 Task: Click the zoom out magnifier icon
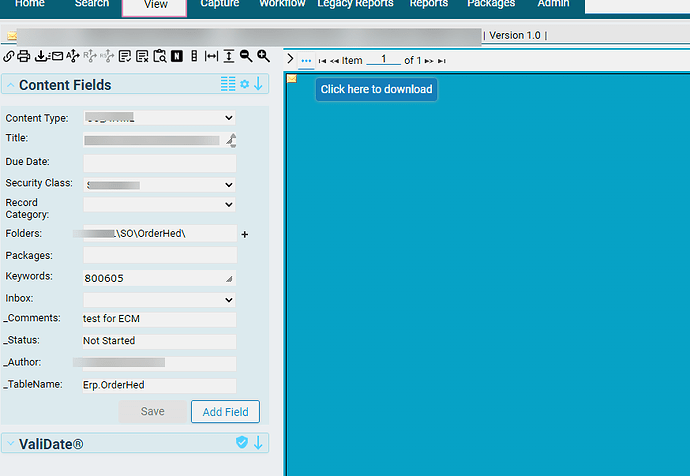(x=246, y=56)
